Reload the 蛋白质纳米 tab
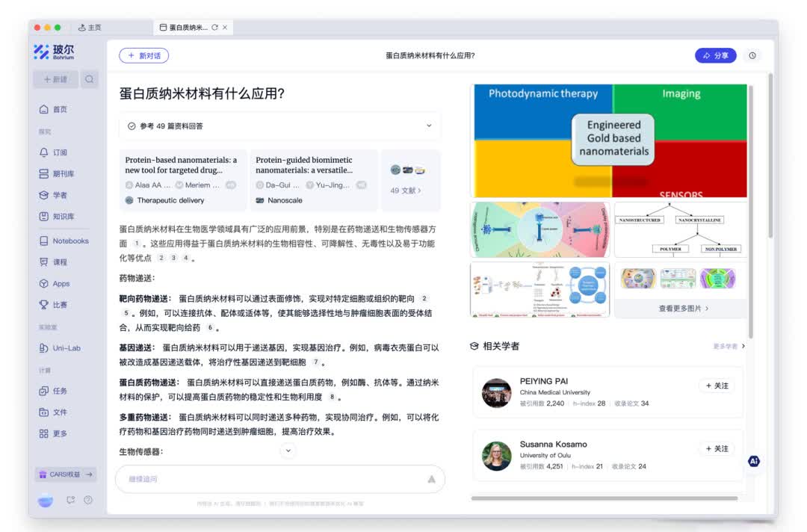The height and width of the screenshot is (532, 807). pyautogui.click(x=214, y=27)
